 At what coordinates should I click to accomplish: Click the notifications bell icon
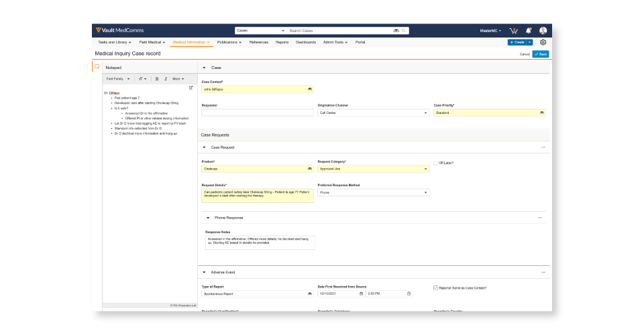click(x=529, y=31)
